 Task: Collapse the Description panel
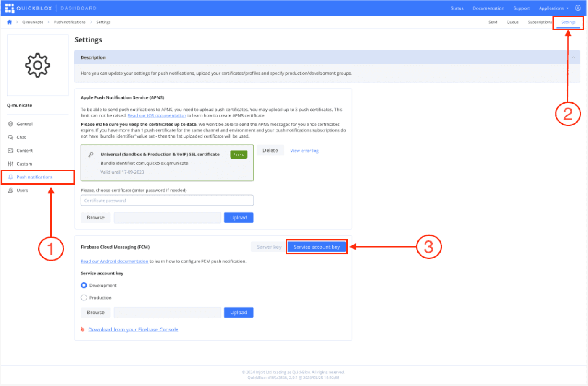coord(572,57)
